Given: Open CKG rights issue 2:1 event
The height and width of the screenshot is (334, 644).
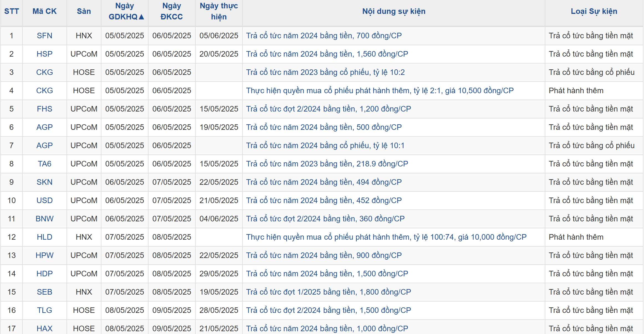Looking at the screenshot, I should [380, 91].
